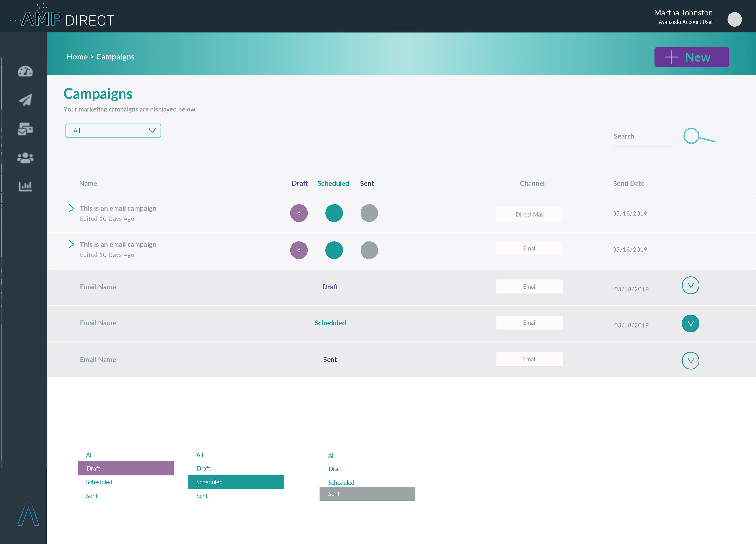Click the Channel column header
The image size is (756, 544).
click(532, 183)
